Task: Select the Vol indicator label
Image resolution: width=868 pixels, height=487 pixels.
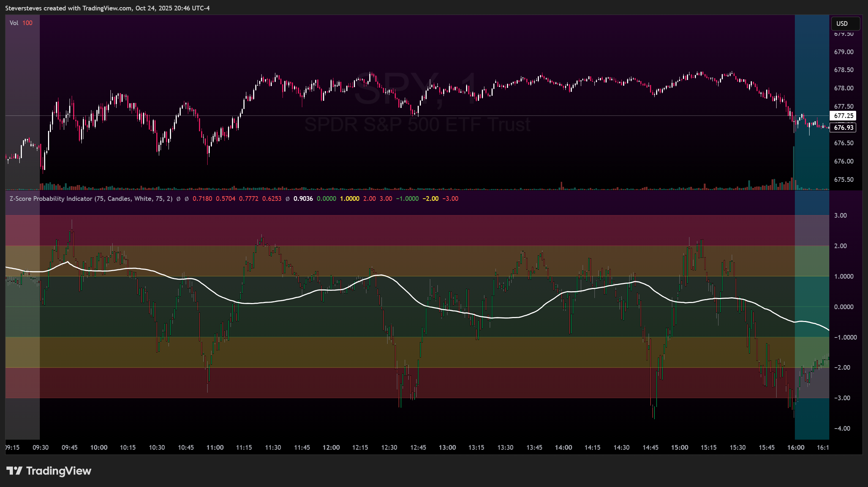Action: (x=14, y=23)
